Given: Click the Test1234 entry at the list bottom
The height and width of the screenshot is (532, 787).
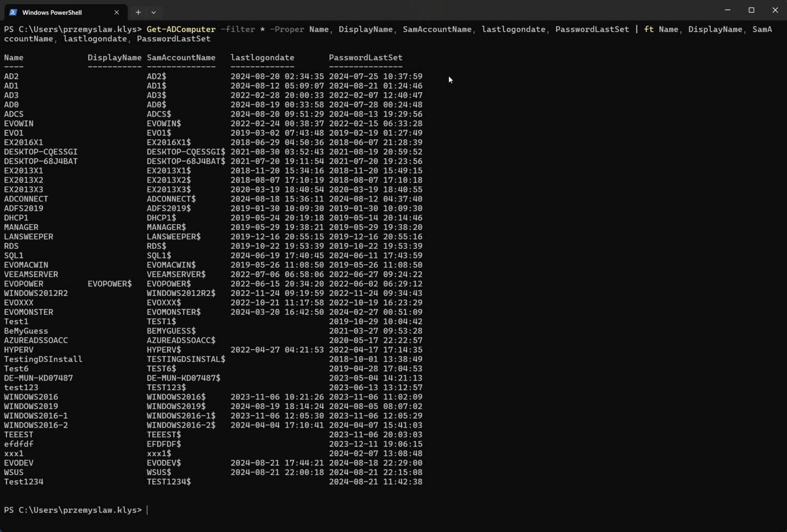Looking at the screenshot, I should click(x=24, y=482).
